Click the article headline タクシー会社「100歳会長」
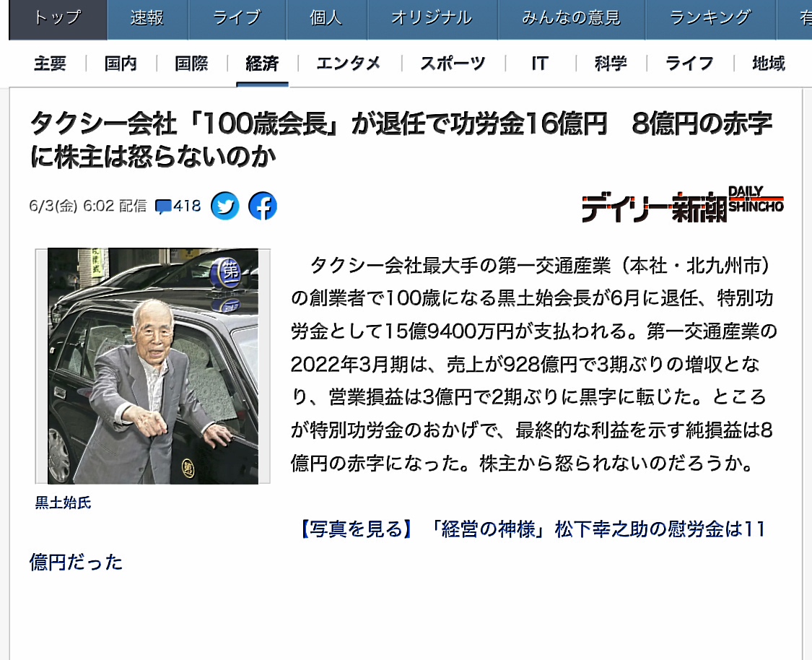 pyautogui.click(x=402, y=139)
